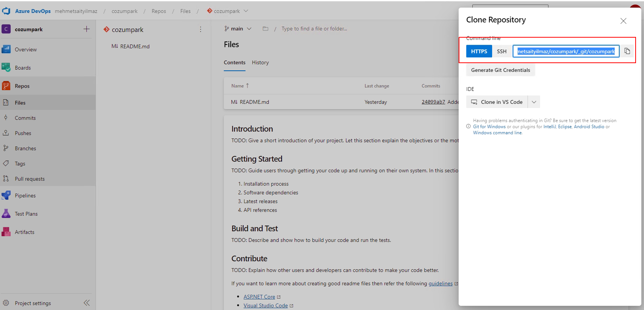Open the Windows command line link
Viewport: 644px width, 310px height.
click(x=497, y=133)
